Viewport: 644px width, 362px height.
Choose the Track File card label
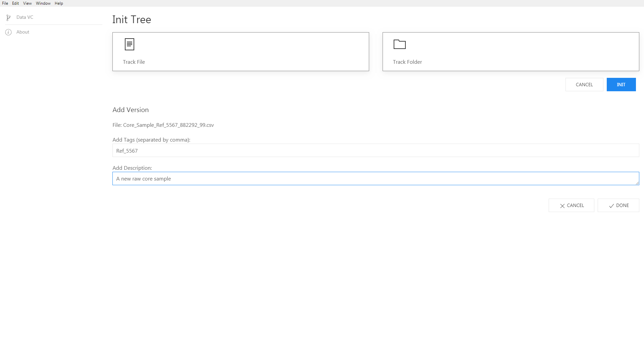[134, 62]
